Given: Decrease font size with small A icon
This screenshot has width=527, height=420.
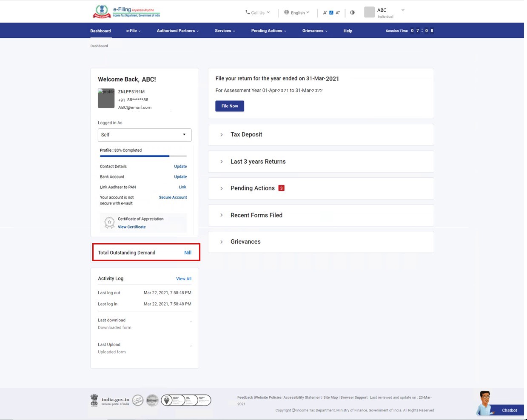Looking at the screenshot, I should (325, 13).
